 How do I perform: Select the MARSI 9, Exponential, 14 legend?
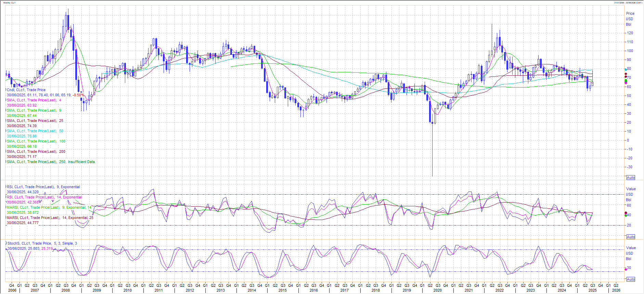click(49, 207)
